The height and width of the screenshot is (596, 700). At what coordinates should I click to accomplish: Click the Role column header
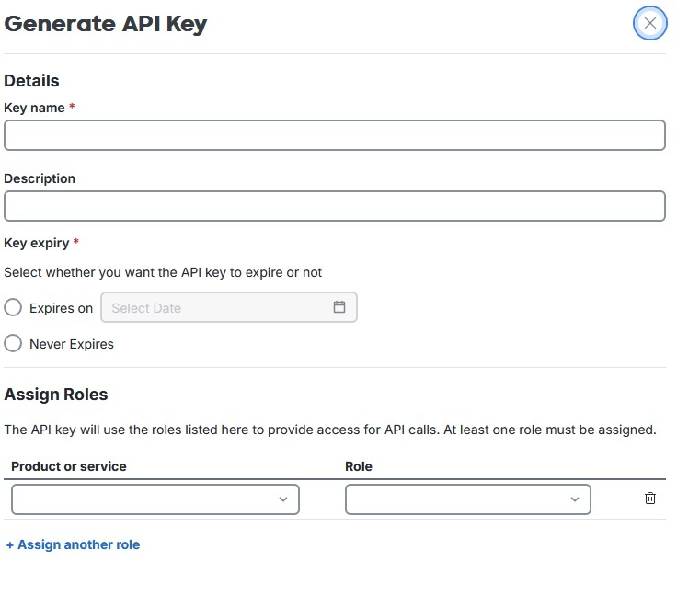click(359, 466)
